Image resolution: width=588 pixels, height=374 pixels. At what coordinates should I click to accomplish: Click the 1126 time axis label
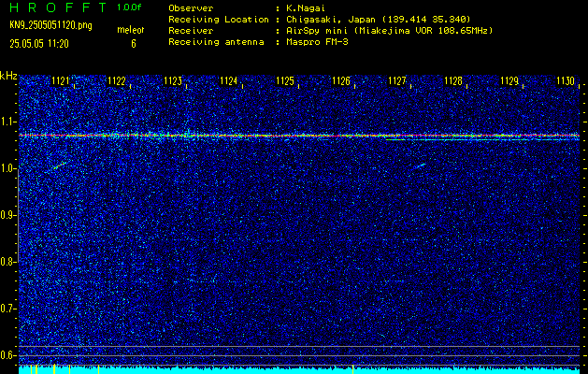341,81
